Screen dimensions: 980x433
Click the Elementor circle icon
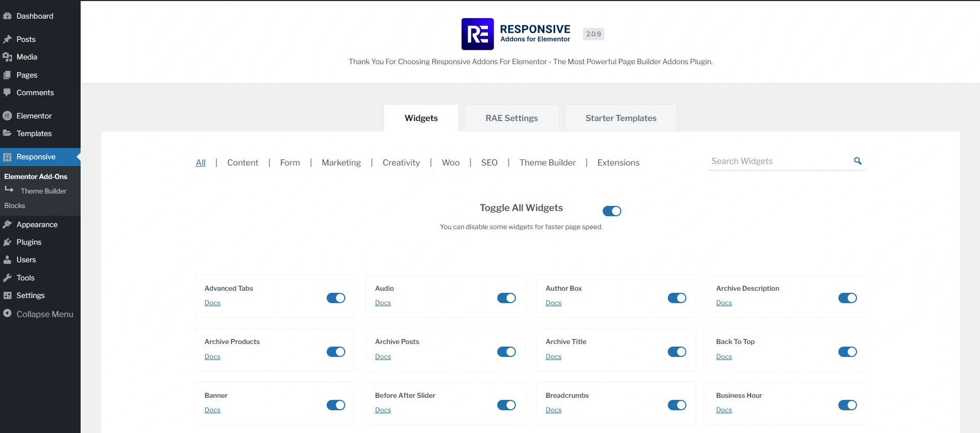pyautogui.click(x=7, y=116)
